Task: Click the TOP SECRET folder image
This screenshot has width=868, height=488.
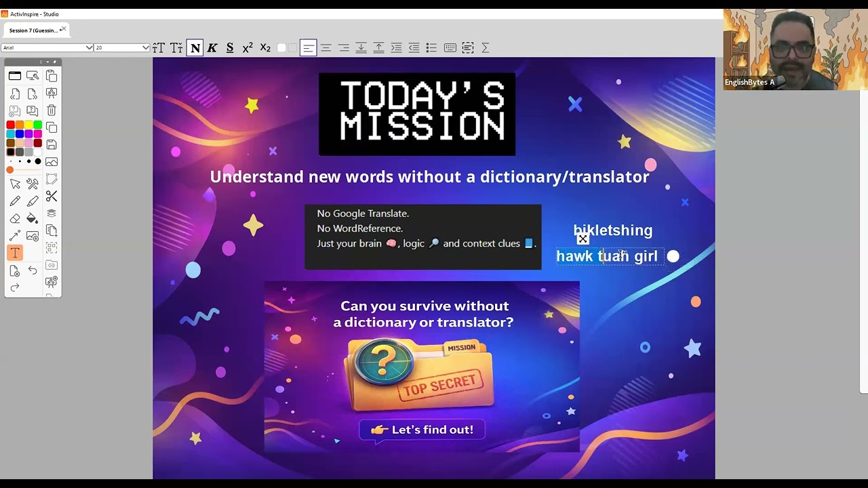Action: (x=419, y=375)
